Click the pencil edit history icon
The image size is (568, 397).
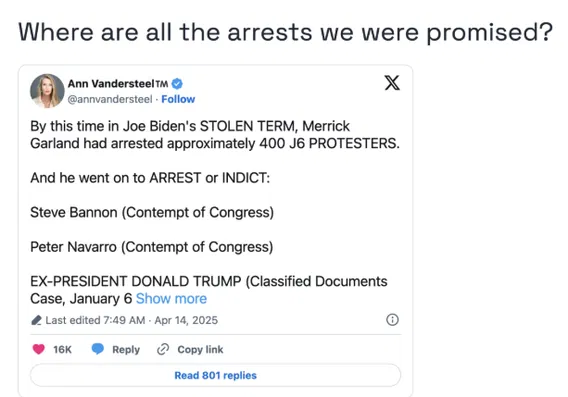(36, 320)
